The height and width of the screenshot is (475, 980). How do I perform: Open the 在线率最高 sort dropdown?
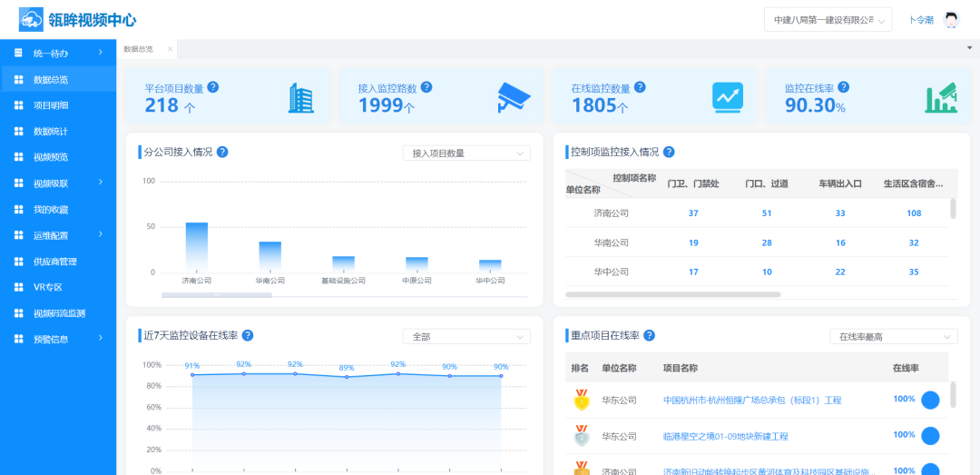point(893,337)
